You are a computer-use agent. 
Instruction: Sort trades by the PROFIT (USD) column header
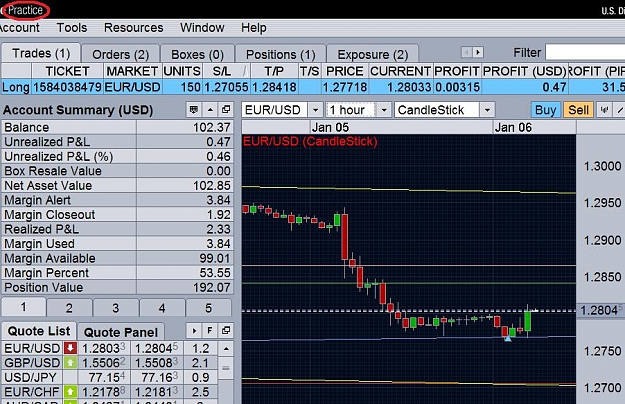[525, 71]
